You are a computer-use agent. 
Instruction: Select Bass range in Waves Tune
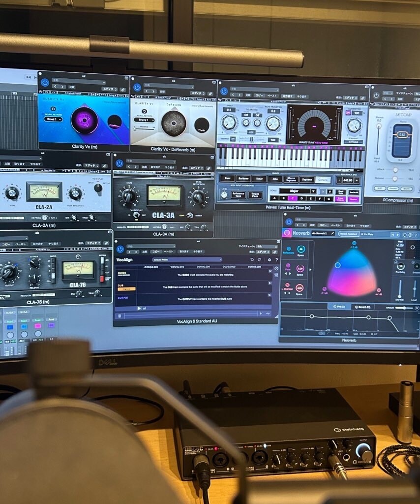[227, 178]
